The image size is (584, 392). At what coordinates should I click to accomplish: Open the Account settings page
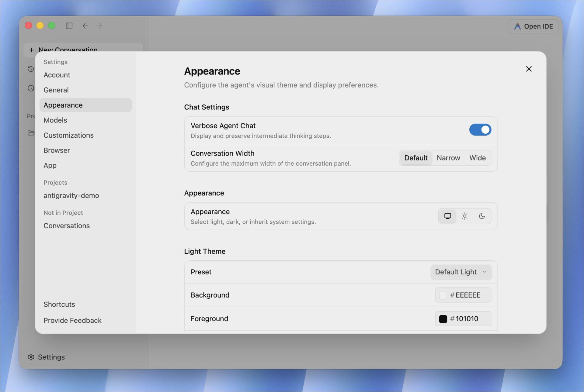click(x=85, y=75)
